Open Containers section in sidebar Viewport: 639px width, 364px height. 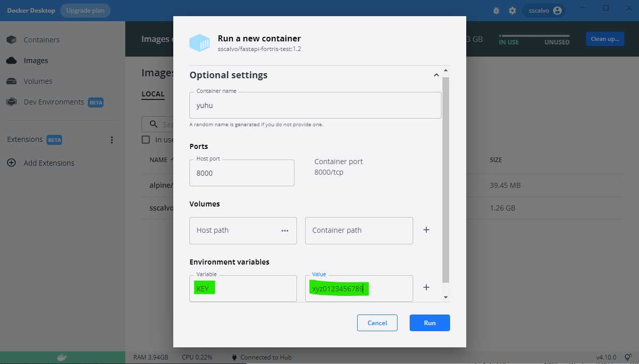pos(41,40)
